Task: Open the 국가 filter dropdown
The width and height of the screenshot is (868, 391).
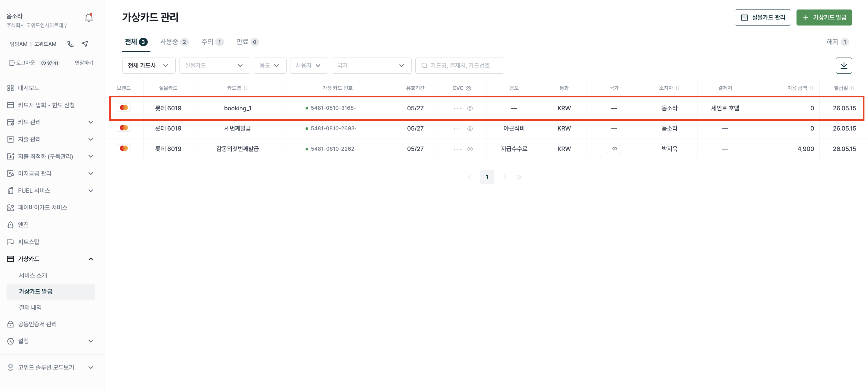Action: [x=371, y=65]
